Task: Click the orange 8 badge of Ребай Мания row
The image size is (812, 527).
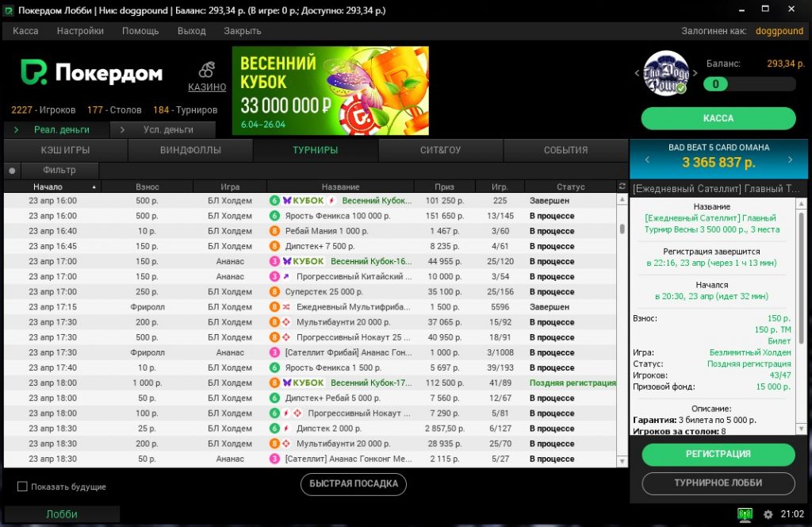Action: tap(274, 231)
